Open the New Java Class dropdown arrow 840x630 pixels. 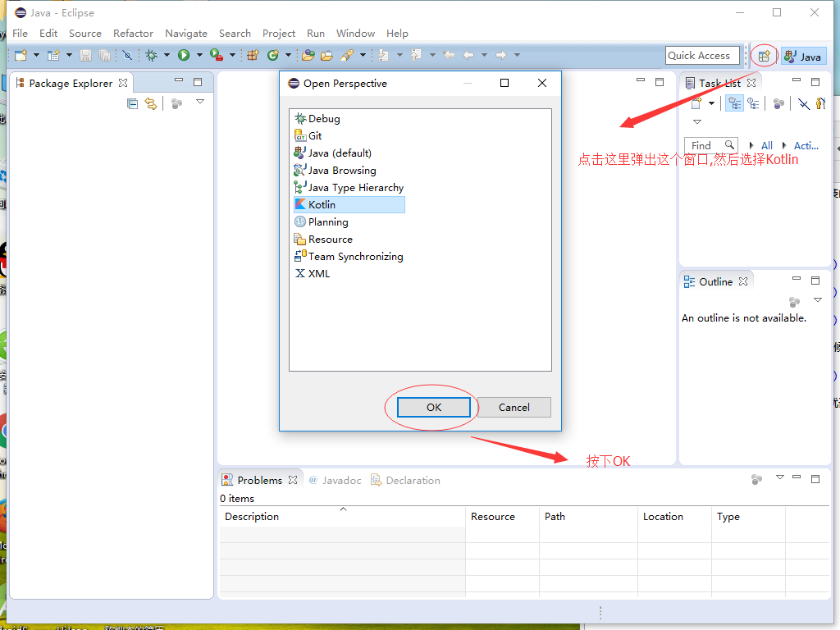[x=288, y=55]
